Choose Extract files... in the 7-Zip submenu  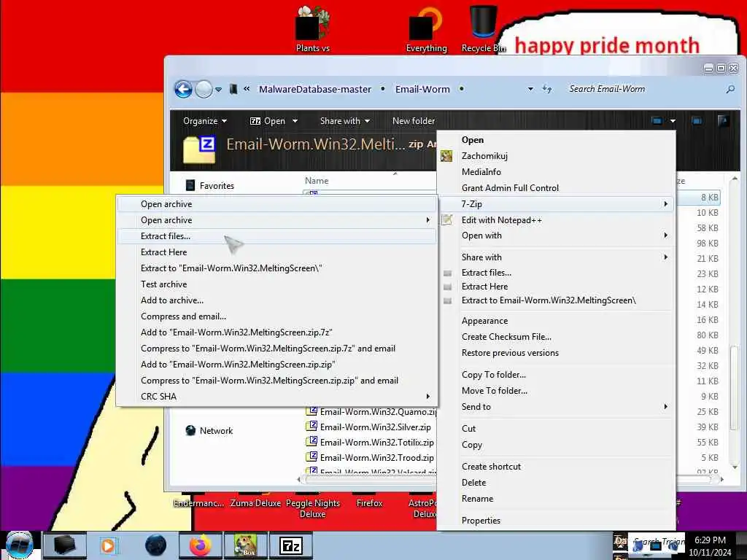coord(276,236)
